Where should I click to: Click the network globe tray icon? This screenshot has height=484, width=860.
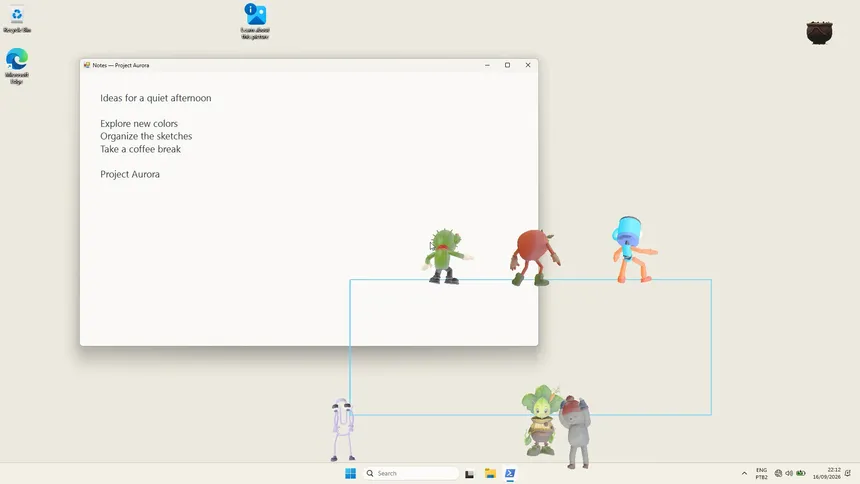(x=778, y=473)
